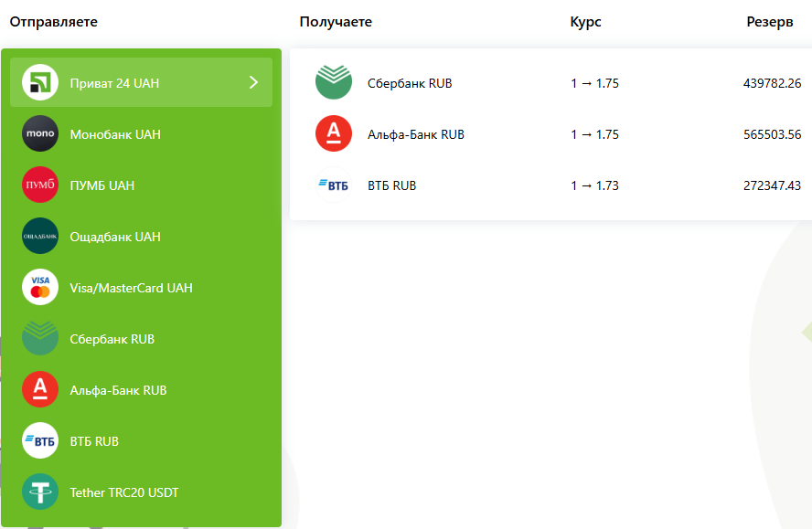
Task: Click the Visa/MasterCard logo icon
Action: (x=40, y=287)
